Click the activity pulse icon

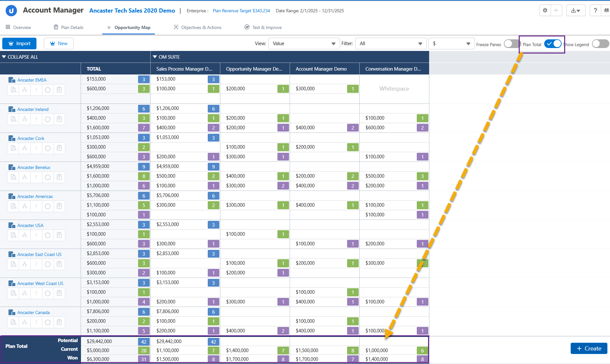(x=556, y=10)
